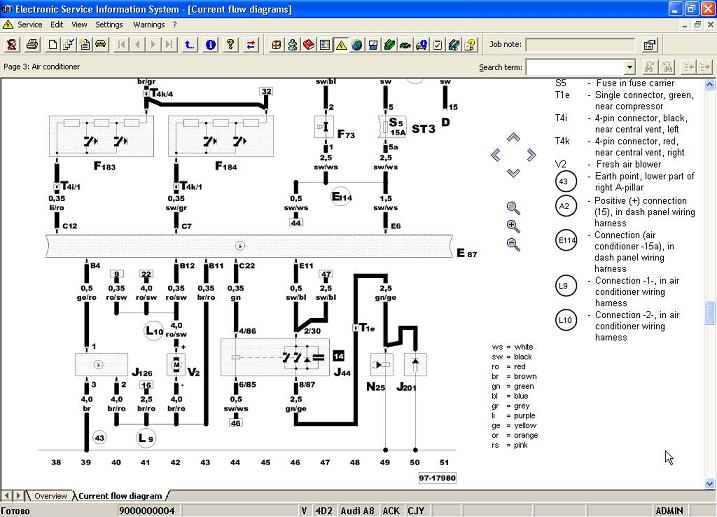Viewport: 717px width, 517px height.
Task: Open the Settings menu
Action: [x=109, y=24]
